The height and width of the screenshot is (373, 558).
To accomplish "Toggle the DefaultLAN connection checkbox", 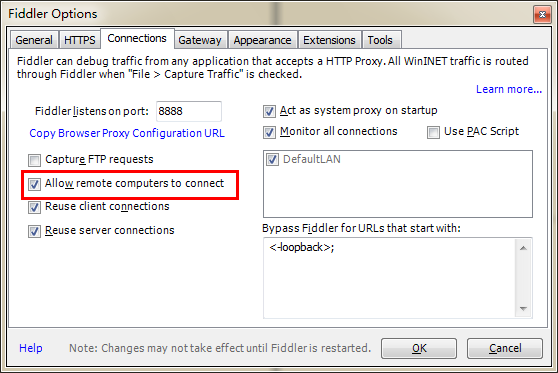I will [273, 159].
